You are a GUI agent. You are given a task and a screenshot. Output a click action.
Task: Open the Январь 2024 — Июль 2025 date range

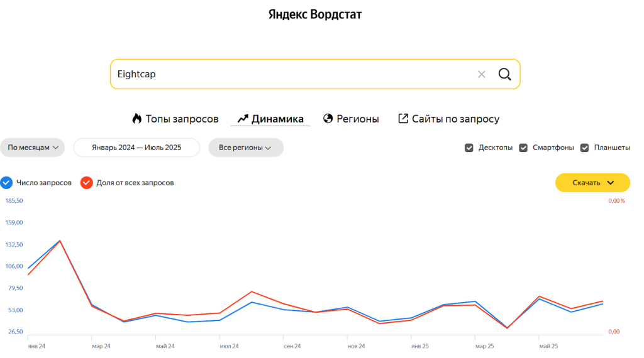click(x=136, y=148)
